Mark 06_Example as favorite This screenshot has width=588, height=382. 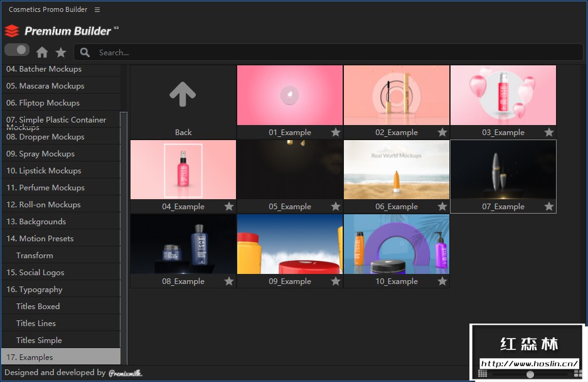(x=442, y=207)
